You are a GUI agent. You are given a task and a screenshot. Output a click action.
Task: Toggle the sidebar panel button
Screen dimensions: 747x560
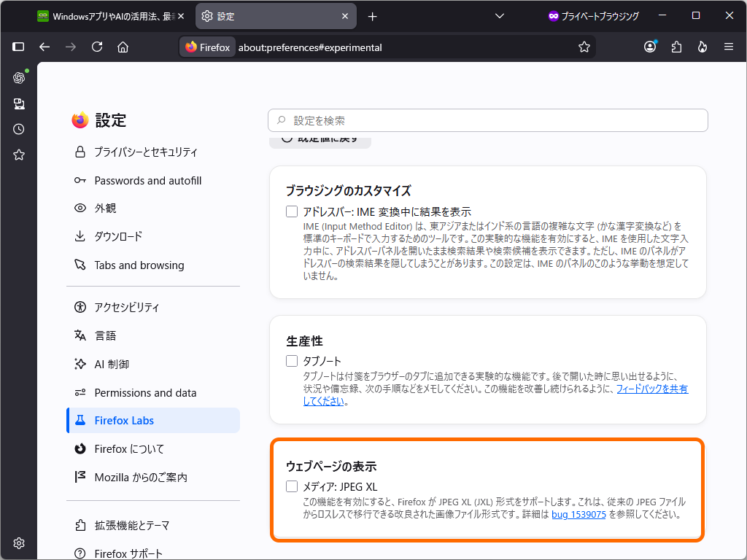click(18, 47)
